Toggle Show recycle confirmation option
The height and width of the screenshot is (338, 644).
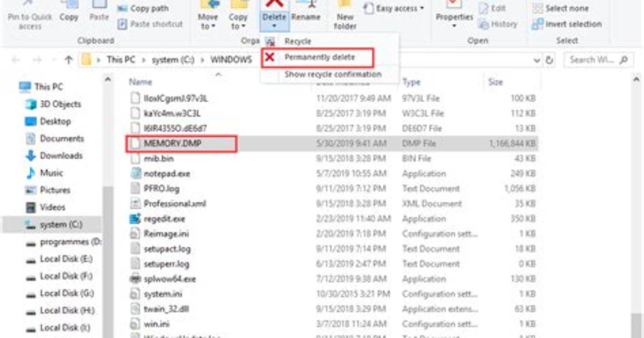coord(333,74)
